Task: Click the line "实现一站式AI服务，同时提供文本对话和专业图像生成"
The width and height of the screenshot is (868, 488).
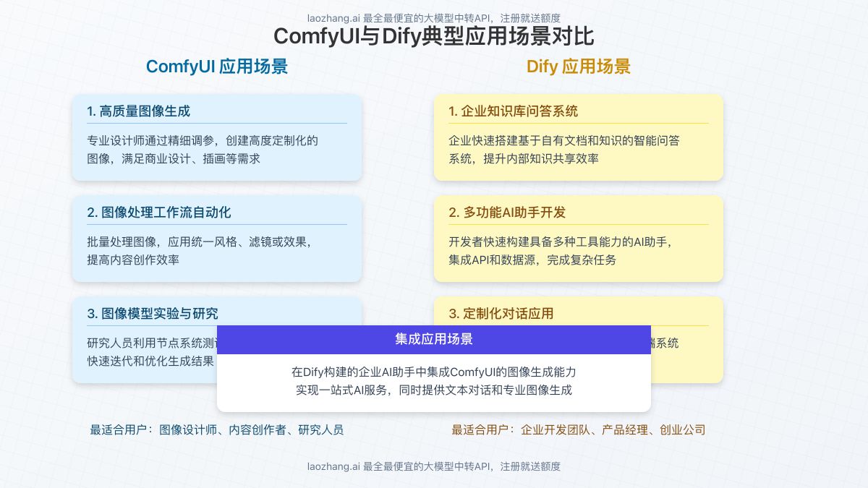Action: [434, 390]
